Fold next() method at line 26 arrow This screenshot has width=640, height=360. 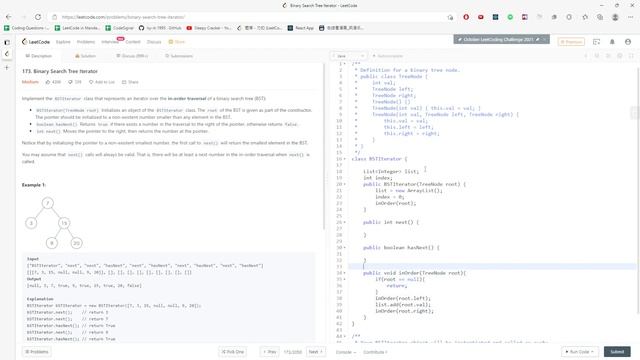pyautogui.click(x=344, y=222)
